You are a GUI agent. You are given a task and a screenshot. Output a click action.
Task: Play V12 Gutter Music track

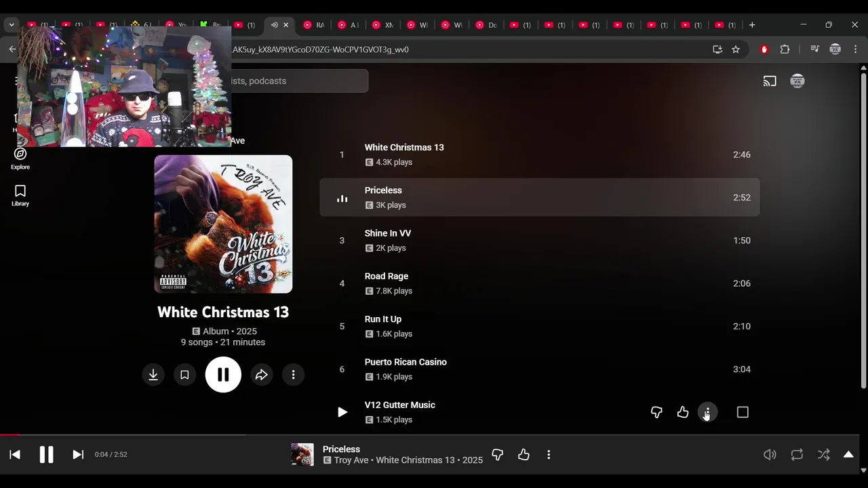point(342,412)
